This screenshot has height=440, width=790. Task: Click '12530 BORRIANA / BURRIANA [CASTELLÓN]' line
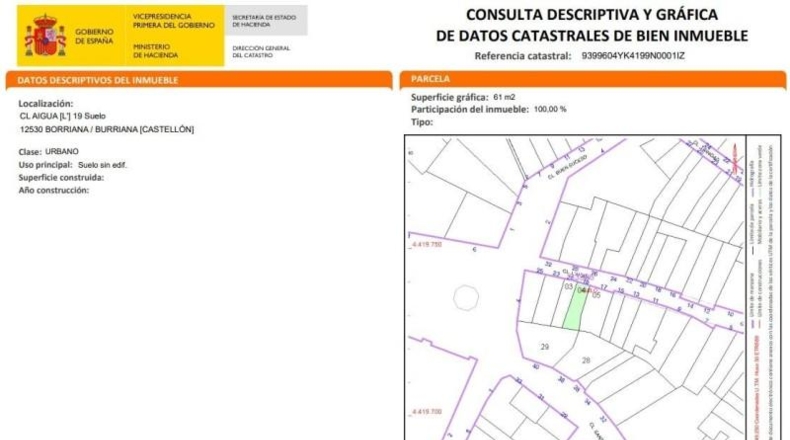[x=107, y=130]
